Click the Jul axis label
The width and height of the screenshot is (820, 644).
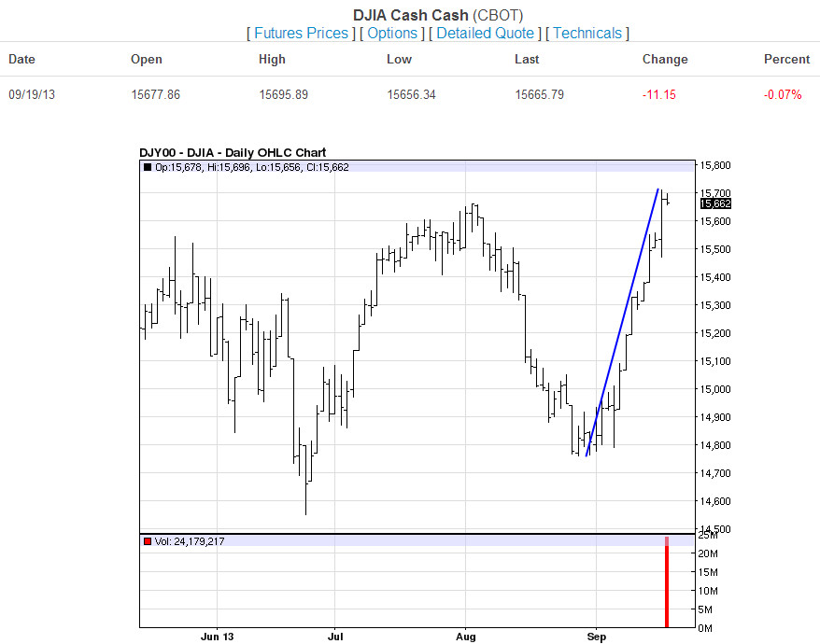[x=335, y=637]
